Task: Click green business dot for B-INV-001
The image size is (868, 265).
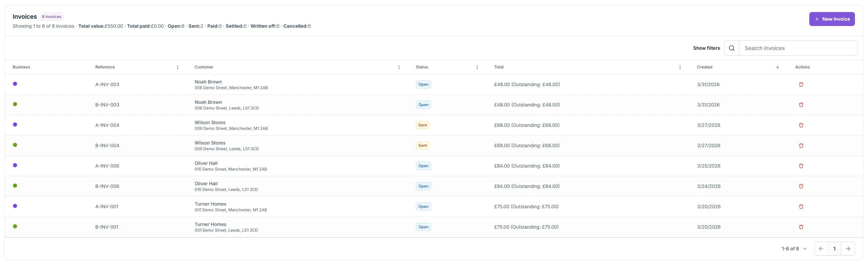Action: point(15,226)
